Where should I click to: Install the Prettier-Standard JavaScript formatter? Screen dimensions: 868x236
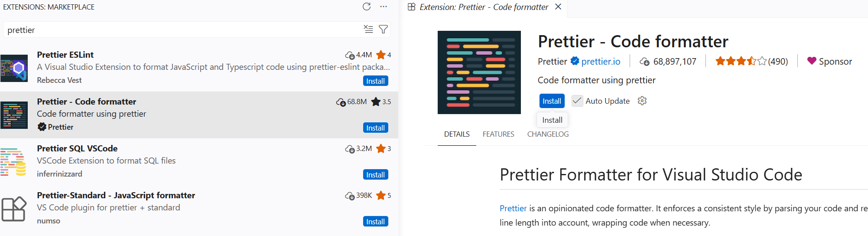(375, 221)
